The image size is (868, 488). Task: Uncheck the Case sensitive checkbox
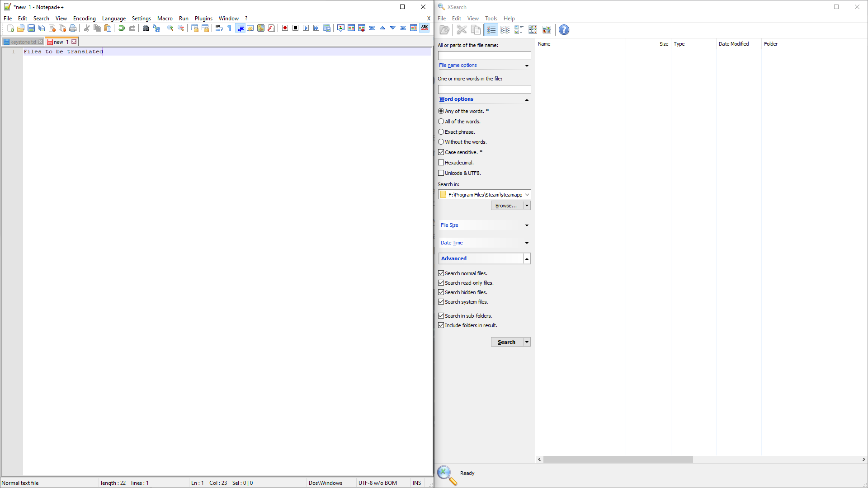coord(441,152)
